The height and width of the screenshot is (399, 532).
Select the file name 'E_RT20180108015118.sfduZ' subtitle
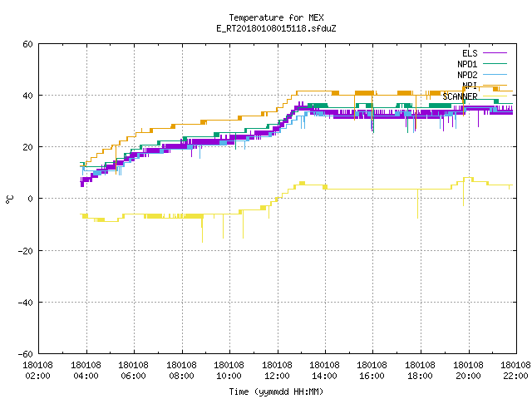point(276,28)
